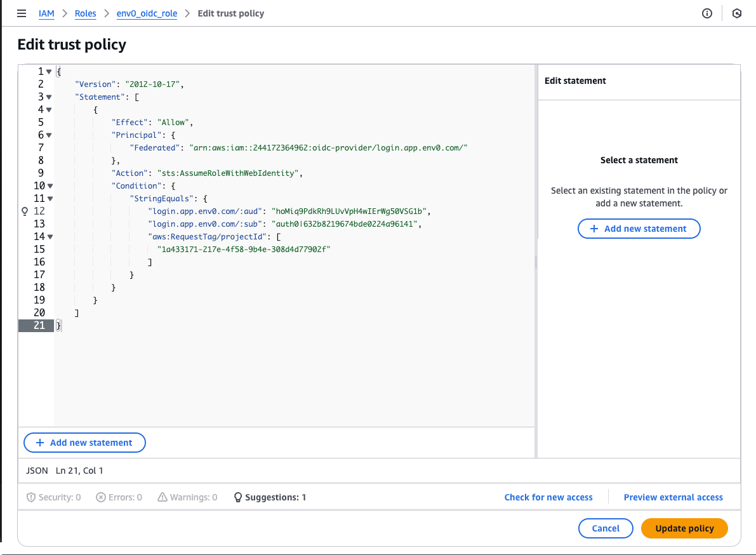Open the info panel icon

click(707, 13)
